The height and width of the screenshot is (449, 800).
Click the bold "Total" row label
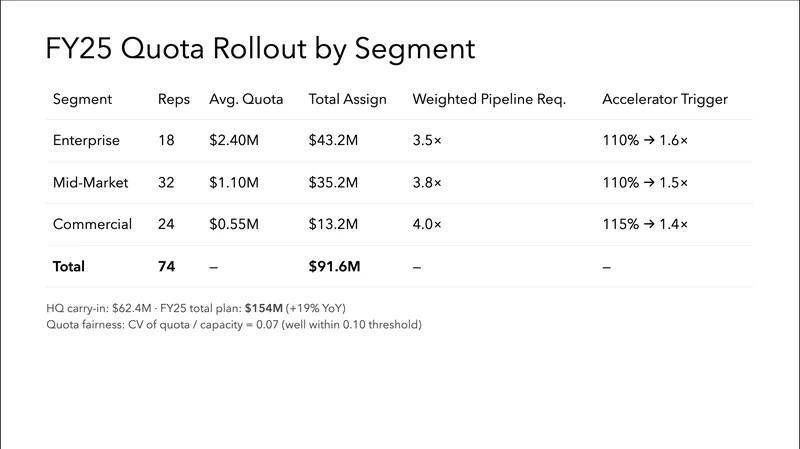point(69,267)
